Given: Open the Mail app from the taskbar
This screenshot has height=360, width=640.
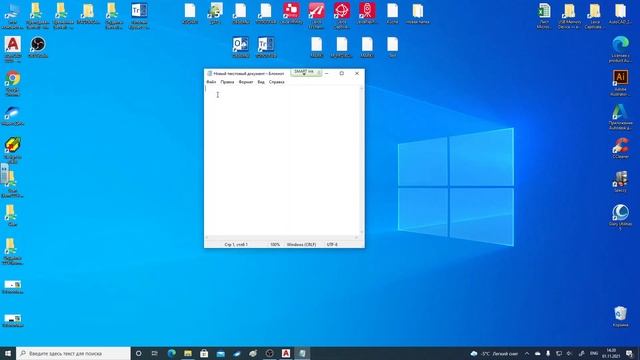Looking at the screenshot, I should pyautogui.click(x=220, y=353).
